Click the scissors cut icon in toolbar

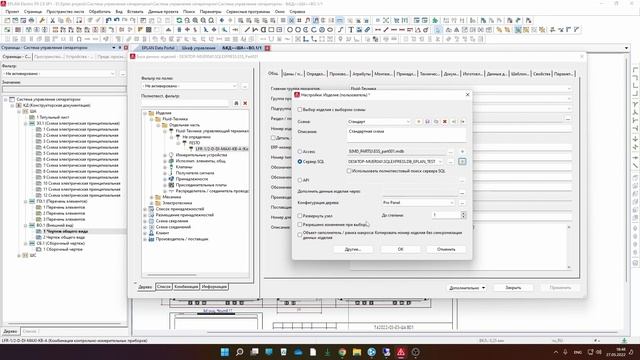coord(52,20)
